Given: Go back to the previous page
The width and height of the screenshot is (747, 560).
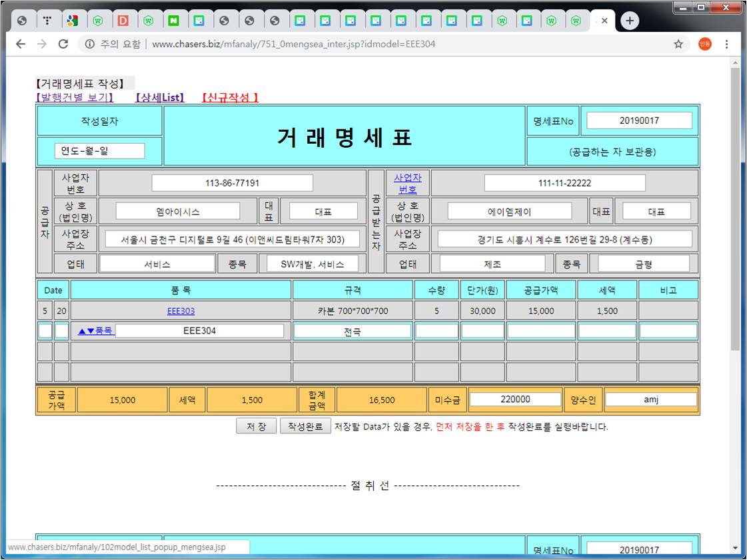Looking at the screenshot, I should (x=21, y=44).
